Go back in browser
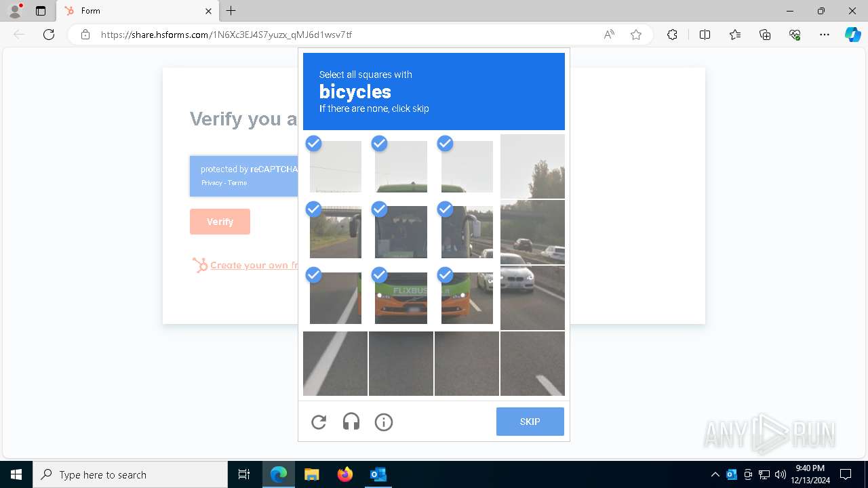868x488 pixels. tap(19, 35)
